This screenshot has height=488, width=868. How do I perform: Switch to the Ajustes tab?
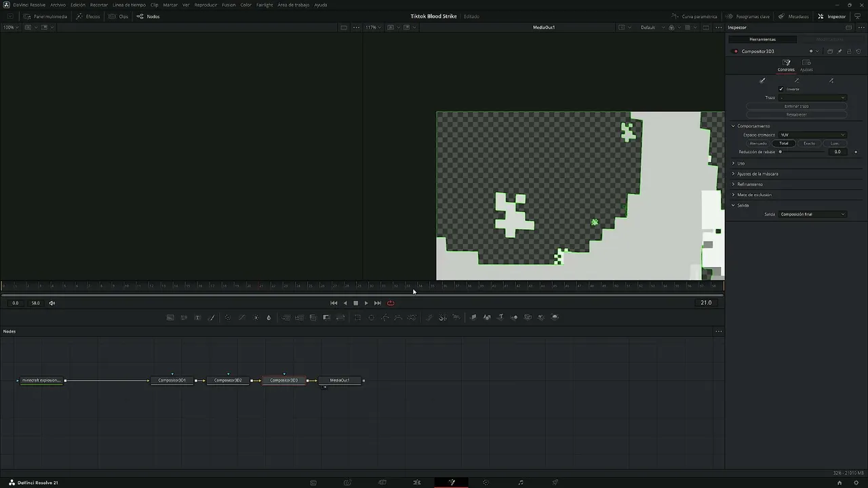(806, 66)
